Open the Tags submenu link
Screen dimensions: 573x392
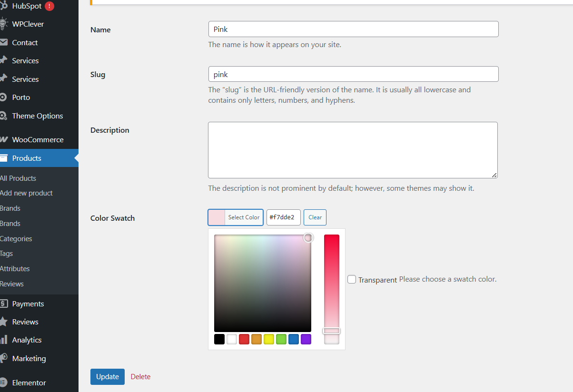(x=7, y=254)
